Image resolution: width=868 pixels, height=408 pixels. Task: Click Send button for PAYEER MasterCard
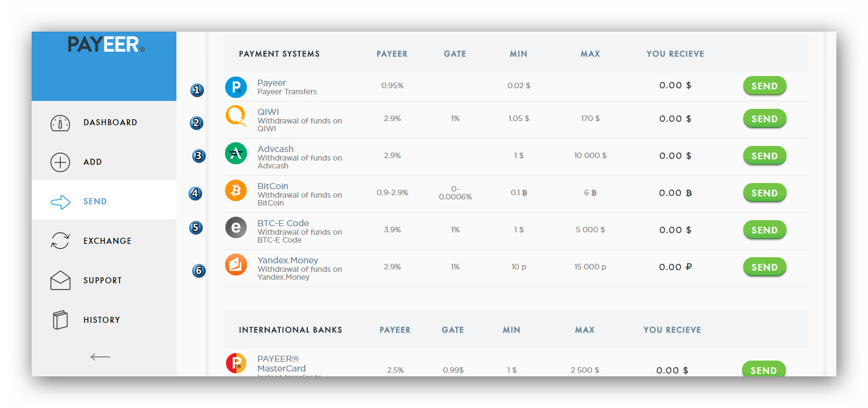point(763,370)
